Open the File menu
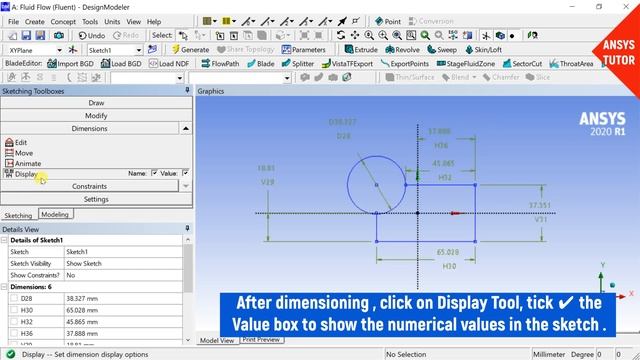Screen dimensions: 640x360 tap(13, 22)
